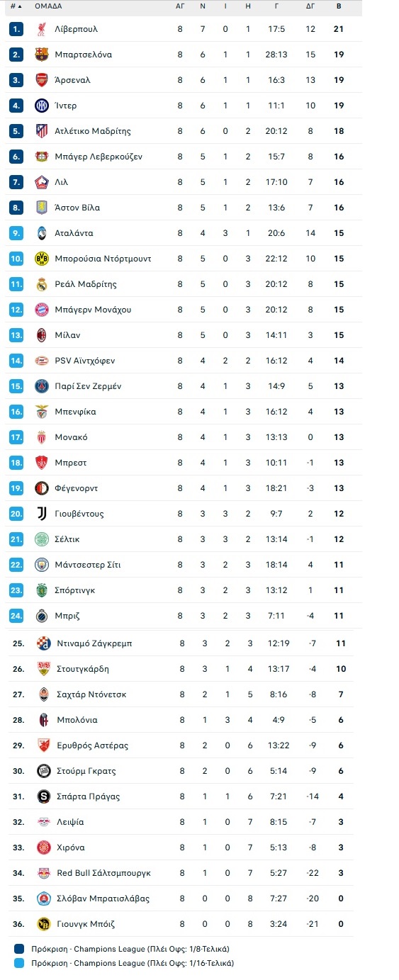Open the Μπάγερ Λεβερκούζεν team link
399x980 pixels.
[99, 157]
